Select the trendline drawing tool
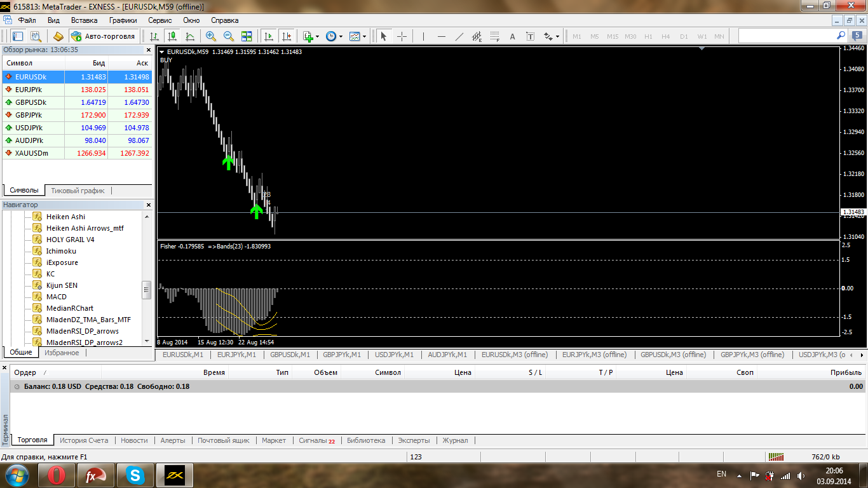 point(459,36)
